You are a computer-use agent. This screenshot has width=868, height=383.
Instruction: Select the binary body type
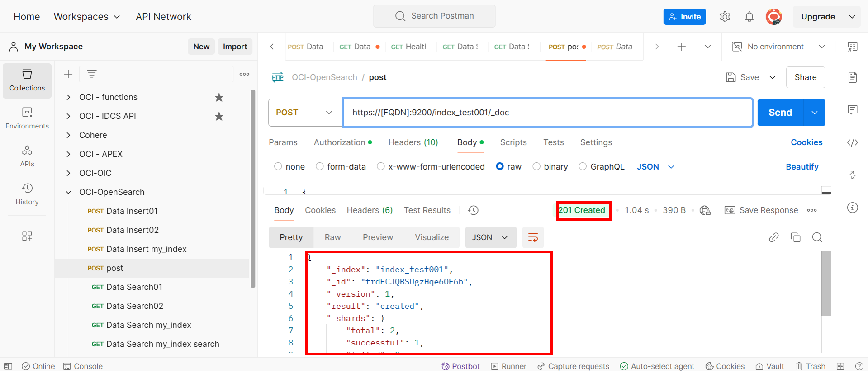[x=536, y=166]
